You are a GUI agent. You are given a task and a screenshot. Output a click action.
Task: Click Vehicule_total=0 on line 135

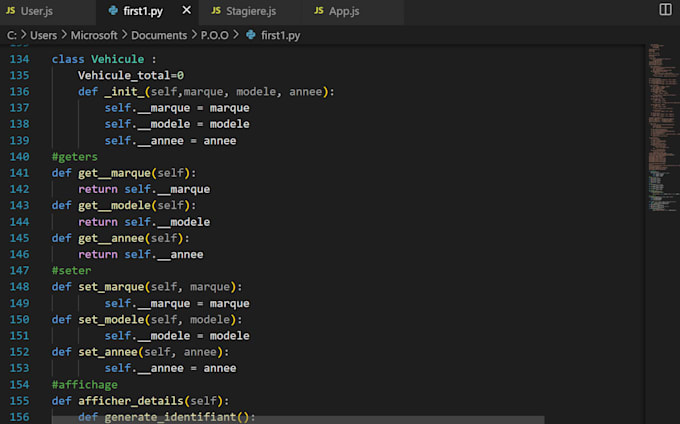(x=131, y=75)
